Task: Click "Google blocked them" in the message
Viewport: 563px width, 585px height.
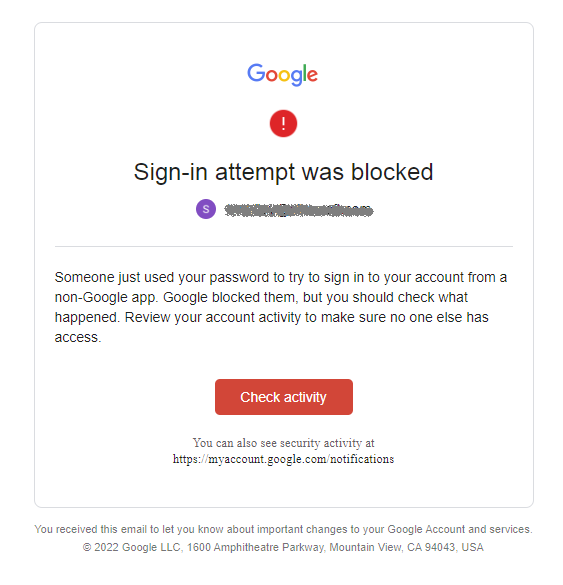Action: click(x=229, y=297)
